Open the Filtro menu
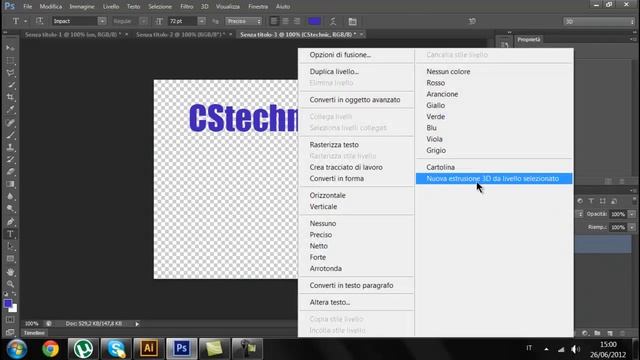The image size is (640, 360). tap(187, 7)
